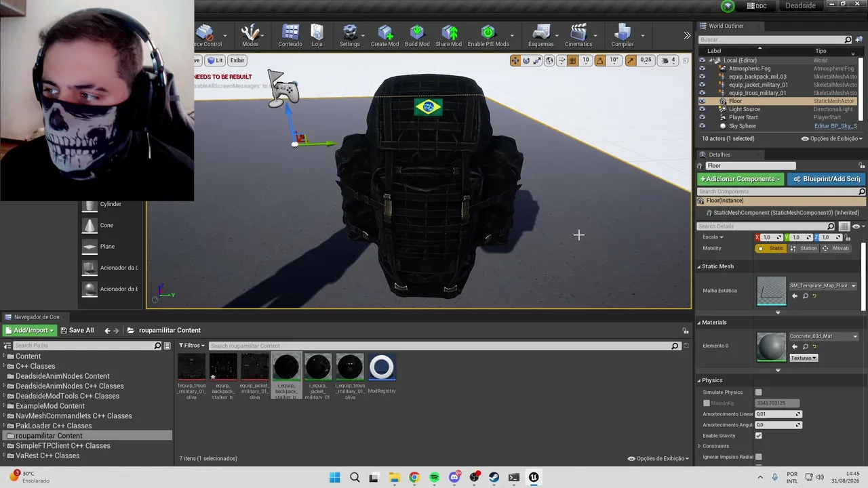Open the Esquemas blueprints toolbar button
868x488 pixels.
pyautogui.click(x=541, y=35)
